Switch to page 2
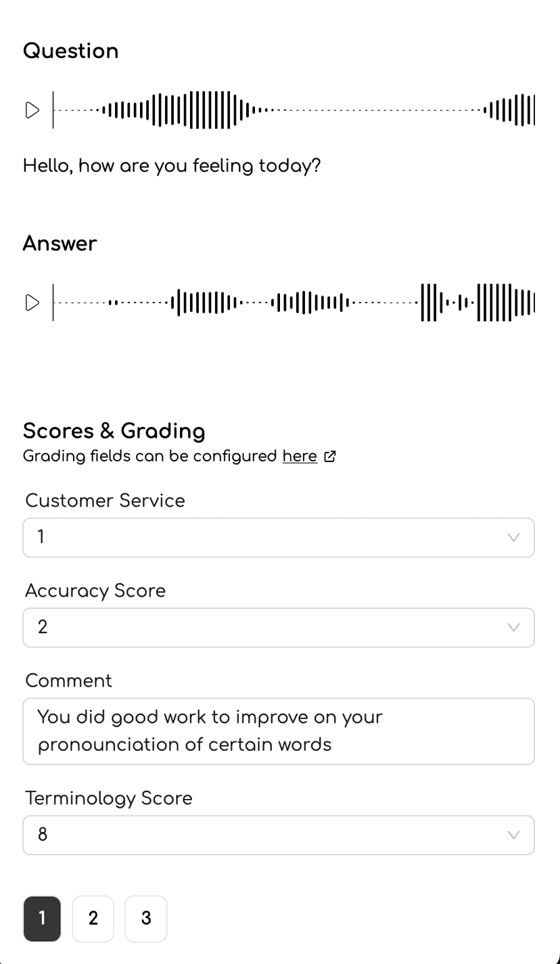The height and width of the screenshot is (964, 560). (93, 919)
